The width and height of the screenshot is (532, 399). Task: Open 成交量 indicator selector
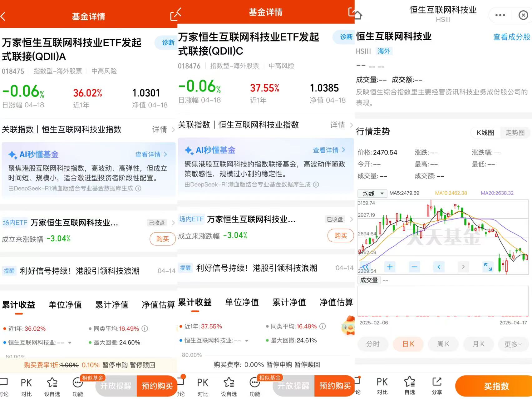pyautogui.click(x=369, y=280)
